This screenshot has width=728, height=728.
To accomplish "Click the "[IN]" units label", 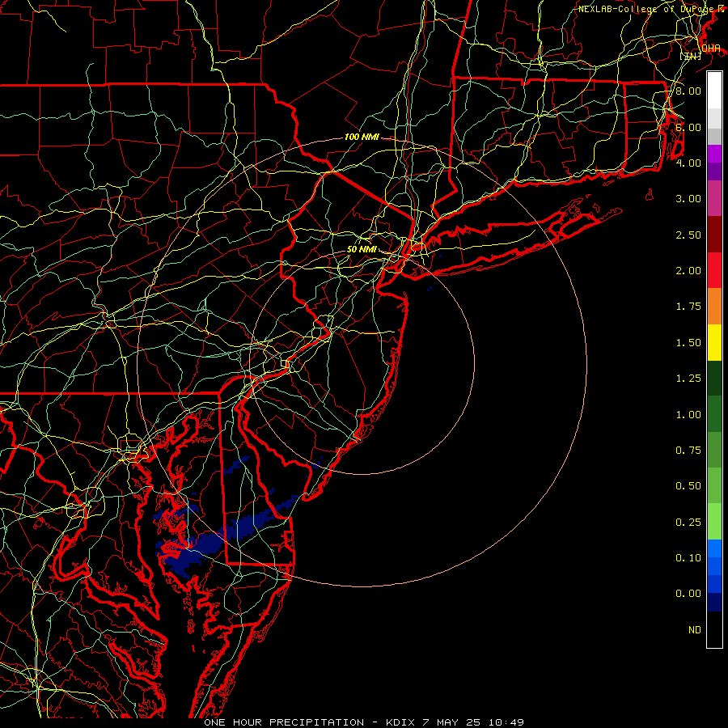I will coord(691,56).
